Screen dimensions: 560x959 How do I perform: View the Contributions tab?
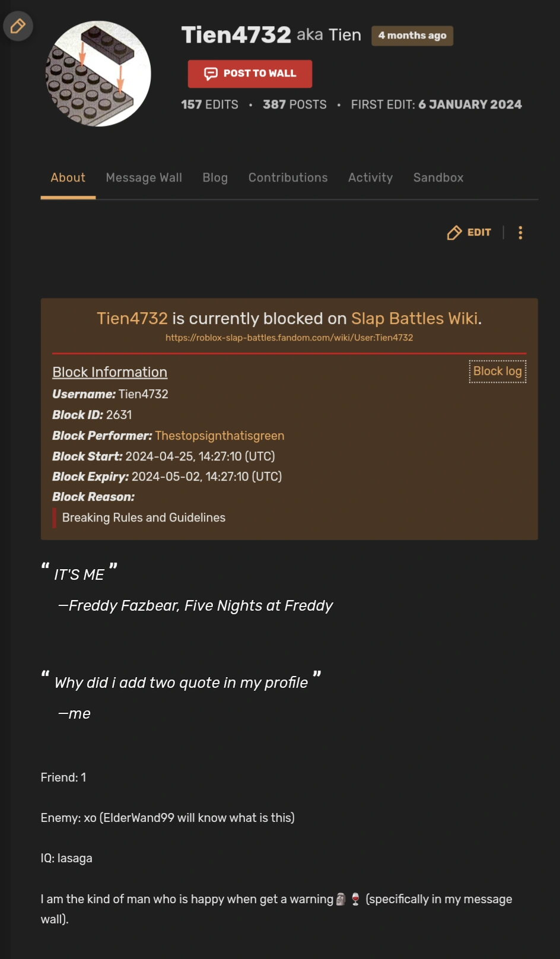[x=288, y=177]
